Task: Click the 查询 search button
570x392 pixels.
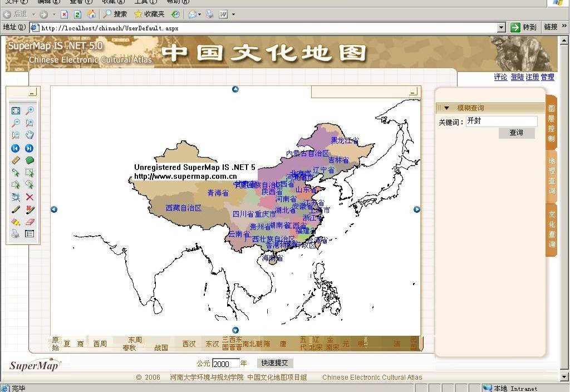Action: pos(516,133)
